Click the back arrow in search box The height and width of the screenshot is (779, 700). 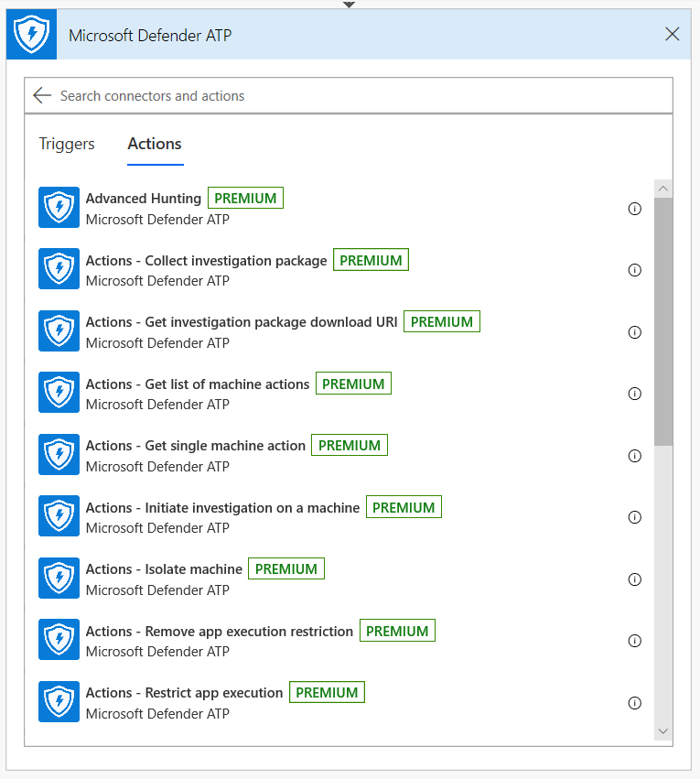pos(41,95)
